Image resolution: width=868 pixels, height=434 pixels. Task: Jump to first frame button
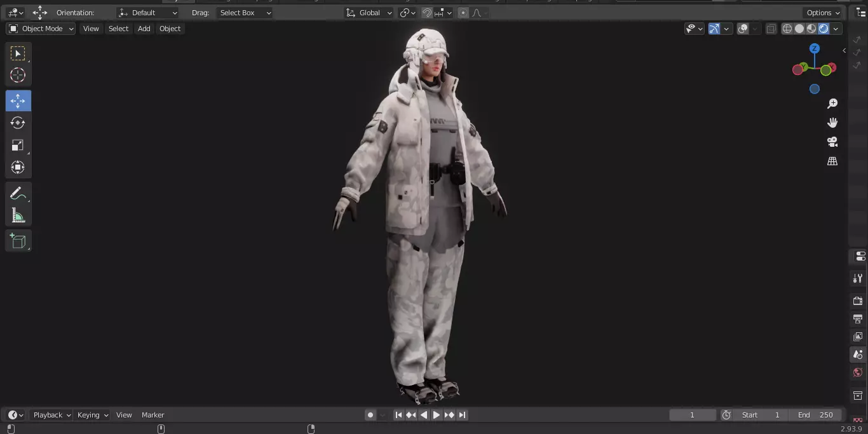coord(398,415)
